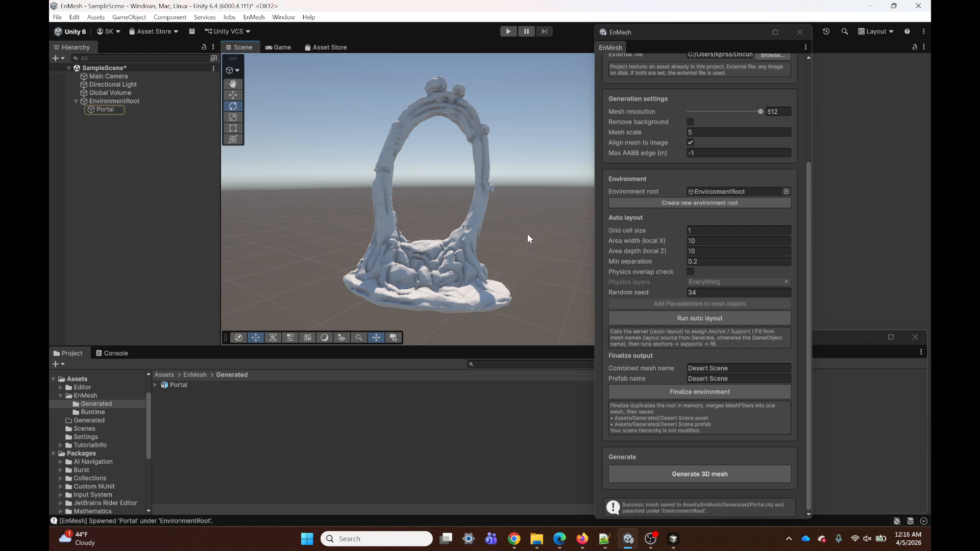The image size is (980, 551).
Task: Click the object picker for Environment root
Action: pyautogui.click(x=786, y=192)
